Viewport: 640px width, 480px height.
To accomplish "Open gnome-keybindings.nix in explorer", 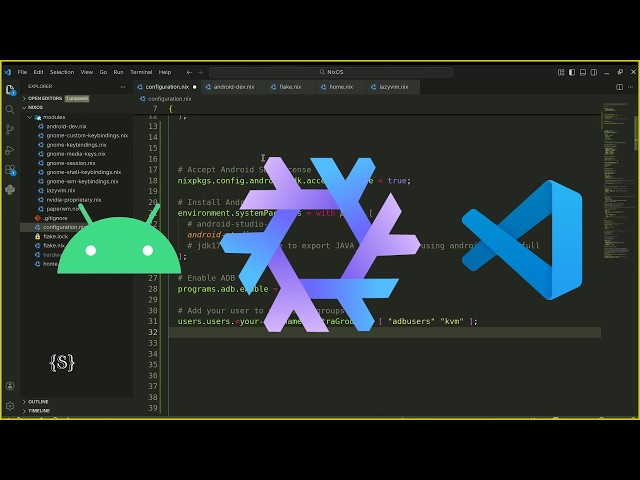I will tap(76, 145).
